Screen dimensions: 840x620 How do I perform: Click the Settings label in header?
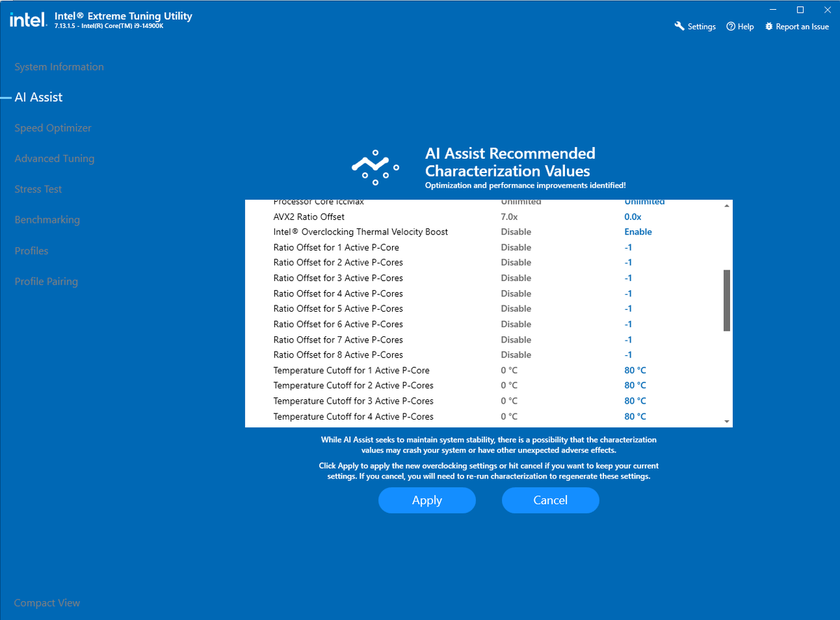(701, 27)
